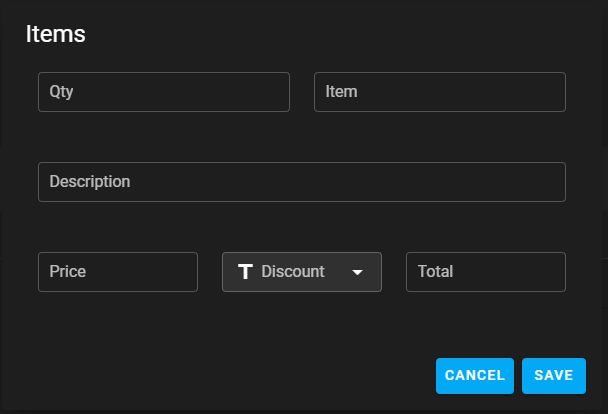Click the Total placeholder label
Image resolution: width=608 pixels, height=414 pixels.
click(x=435, y=272)
